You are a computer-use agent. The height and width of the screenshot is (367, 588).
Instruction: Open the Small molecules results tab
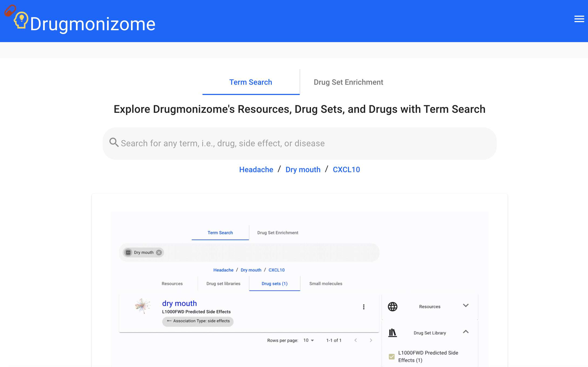tap(326, 284)
